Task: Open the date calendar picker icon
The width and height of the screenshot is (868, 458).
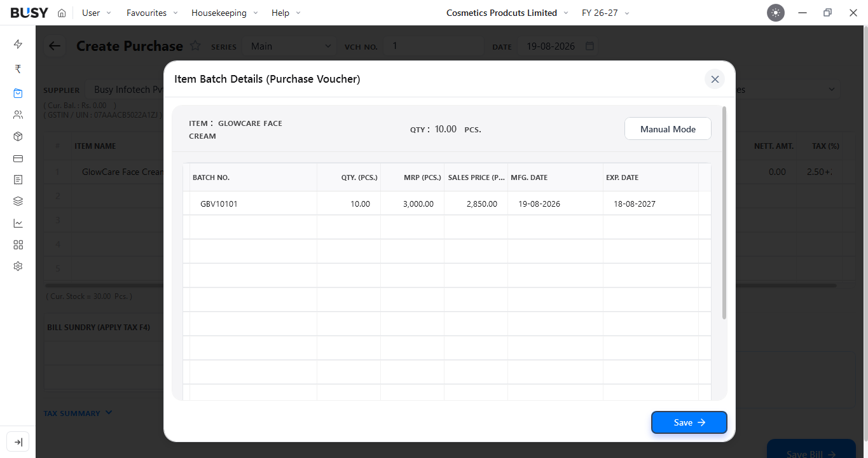Action: click(x=589, y=46)
